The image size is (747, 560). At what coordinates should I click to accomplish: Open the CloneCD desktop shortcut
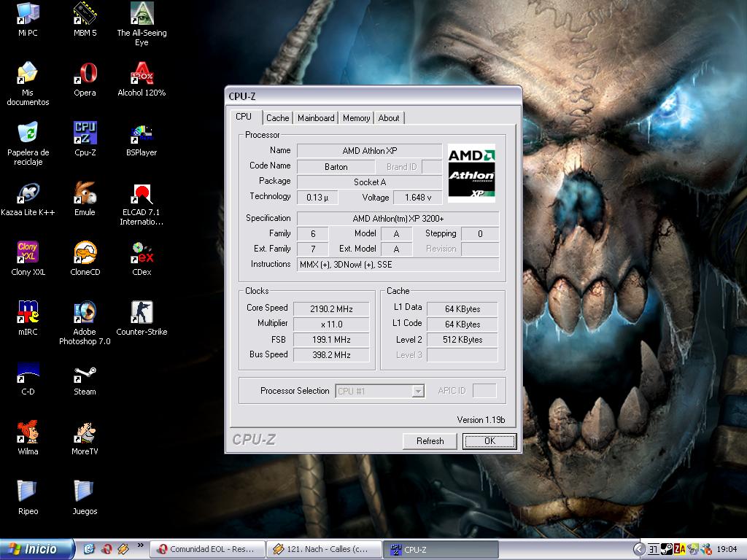click(85, 253)
